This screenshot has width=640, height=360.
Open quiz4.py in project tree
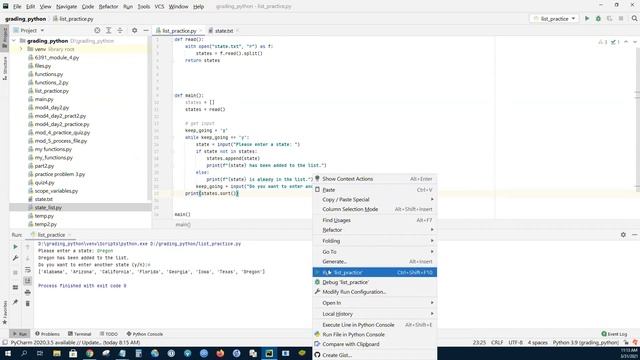click(44, 182)
